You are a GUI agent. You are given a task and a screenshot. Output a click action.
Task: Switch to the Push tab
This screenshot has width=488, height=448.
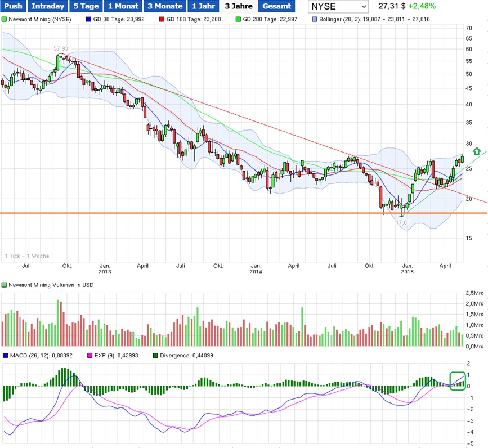12,6
